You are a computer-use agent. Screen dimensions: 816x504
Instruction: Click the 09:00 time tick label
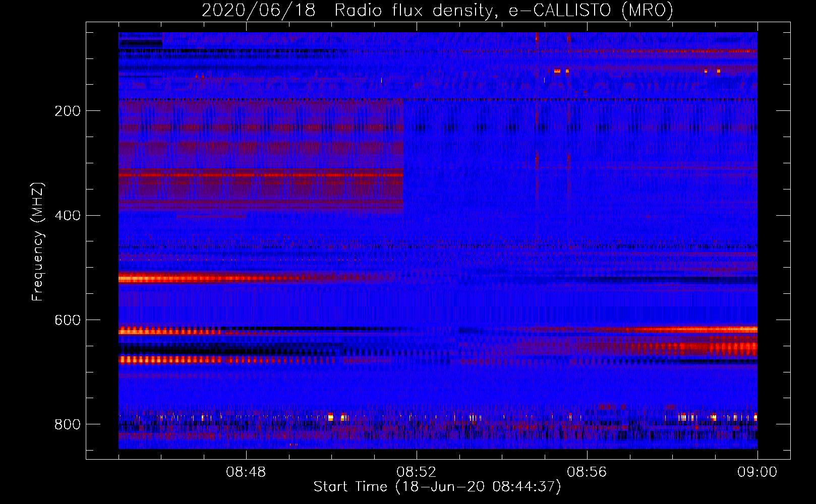tap(757, 472)
